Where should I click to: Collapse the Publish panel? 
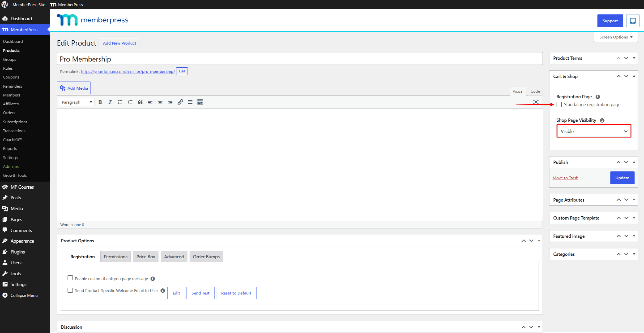tap(634, 162)
